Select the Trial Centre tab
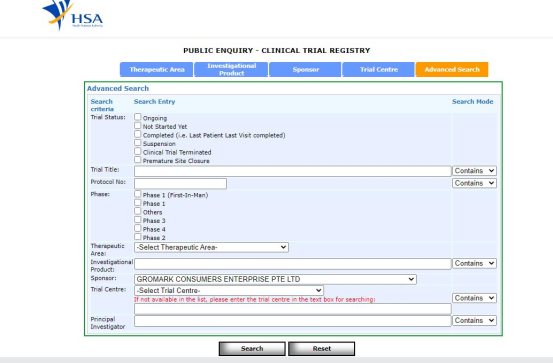This screenshot has height=363, width=553. (379, 69)
